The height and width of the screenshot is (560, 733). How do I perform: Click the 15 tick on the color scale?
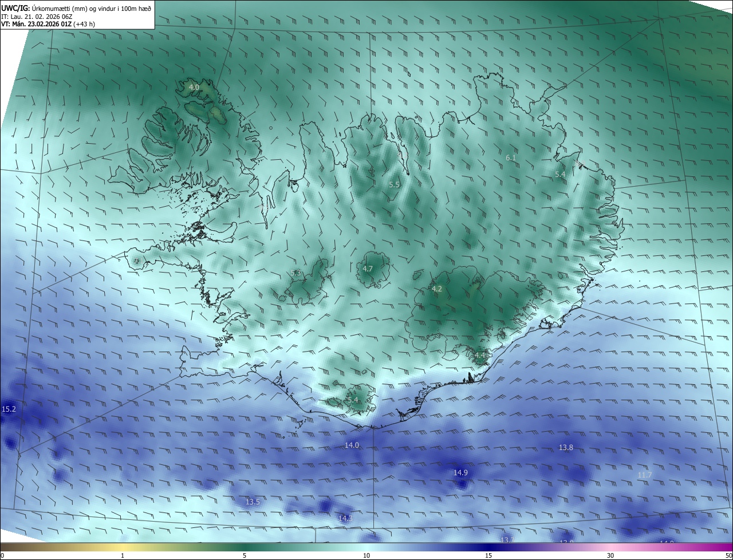point(488,555)
